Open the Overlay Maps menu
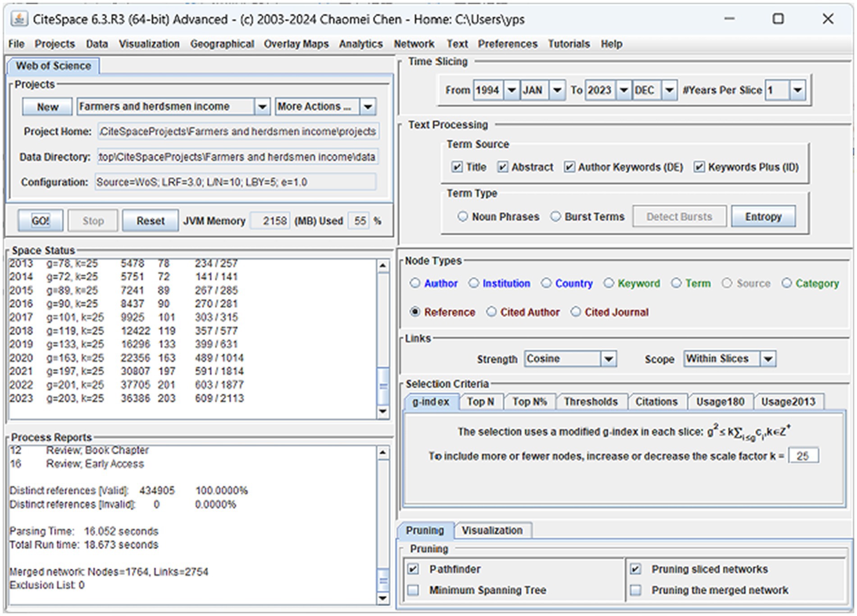The image size is (857, 616). coord(296,44)
